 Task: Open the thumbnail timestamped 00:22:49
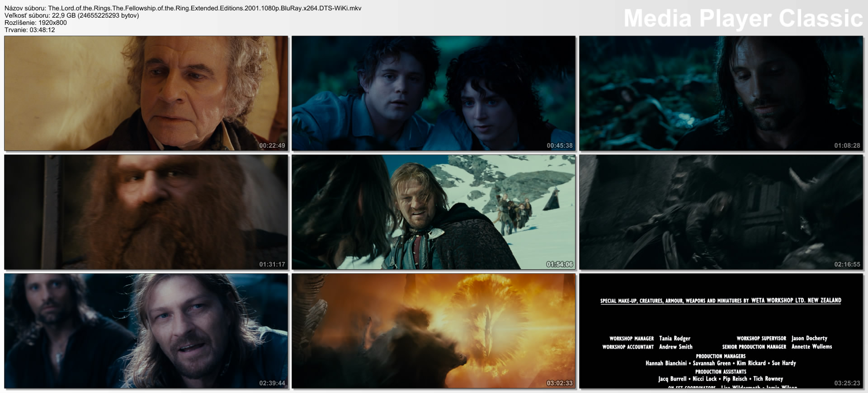[146, 93]
